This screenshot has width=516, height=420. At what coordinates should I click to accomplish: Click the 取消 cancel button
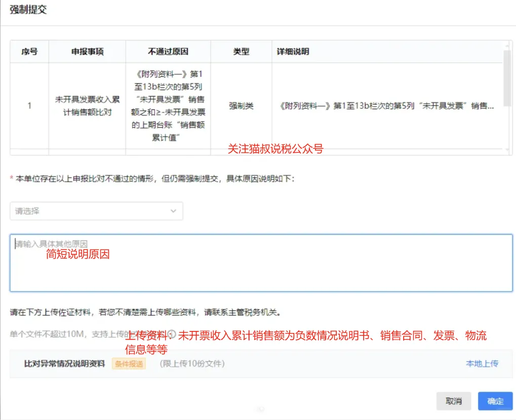click(454, 401)
